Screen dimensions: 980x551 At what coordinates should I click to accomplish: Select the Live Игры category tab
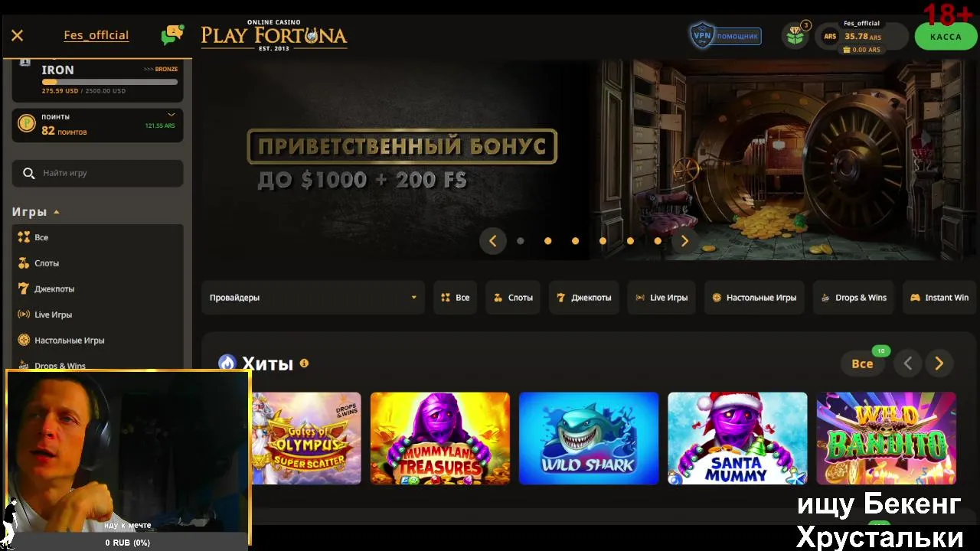point(661,298)
